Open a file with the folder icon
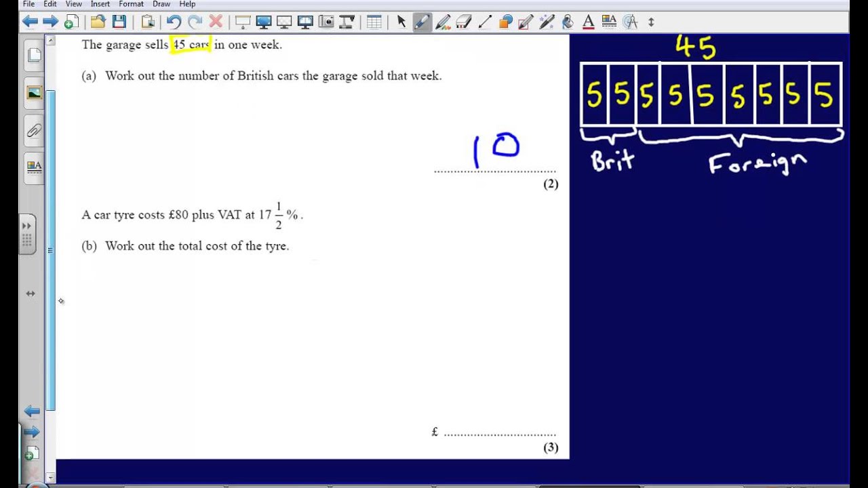868x488 pixels. click(98, 22)
